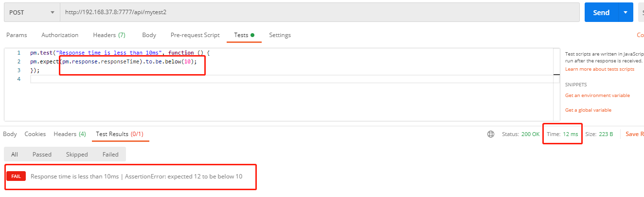Screen dimensions: 644x197
Task: Expand the Send button arrow options
Action: point(626,13)
